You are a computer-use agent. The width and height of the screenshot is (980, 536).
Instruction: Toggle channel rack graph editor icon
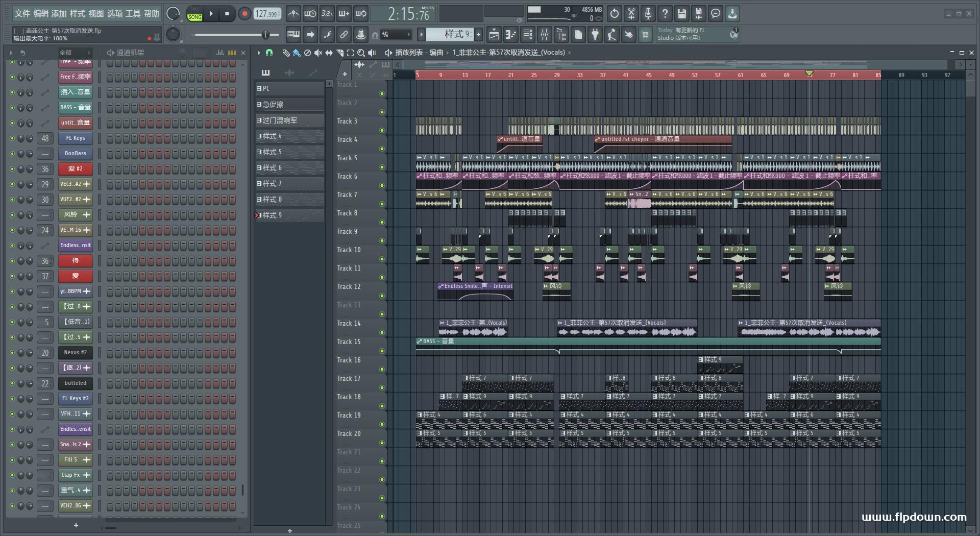220,53
